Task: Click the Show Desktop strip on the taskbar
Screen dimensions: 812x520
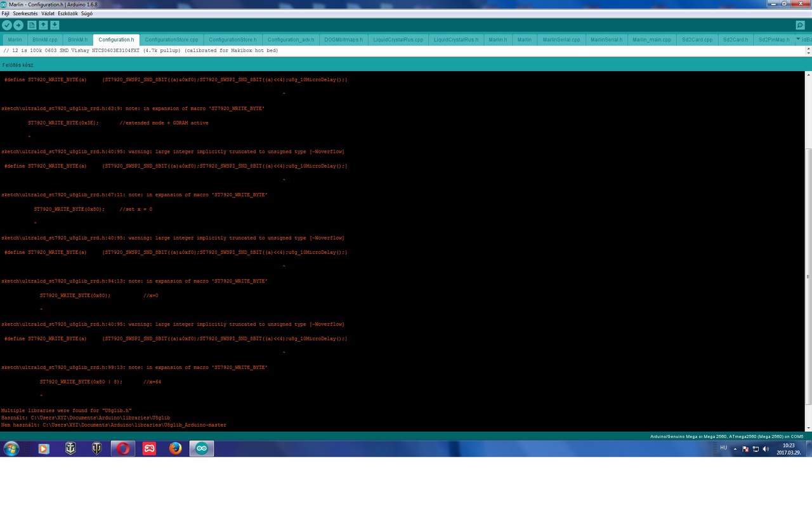Action: 808,449
